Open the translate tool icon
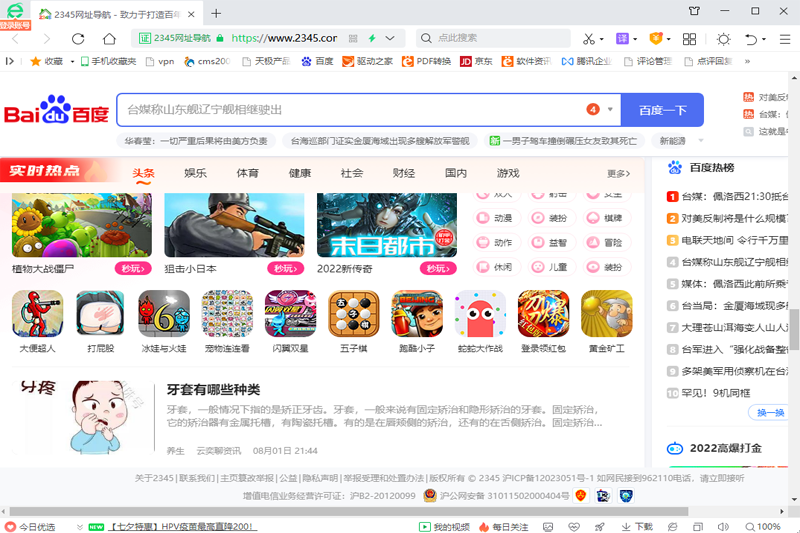Screen dimensions: 800x533 point(622,39)
